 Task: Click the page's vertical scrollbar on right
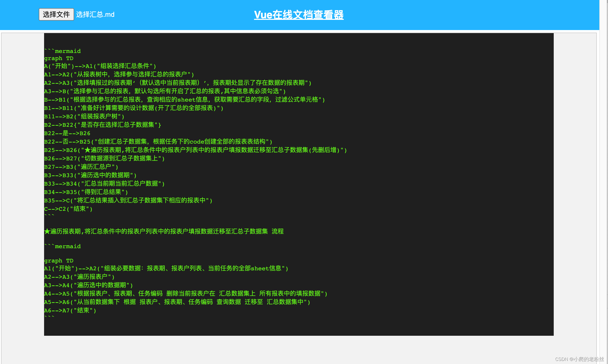603,178
